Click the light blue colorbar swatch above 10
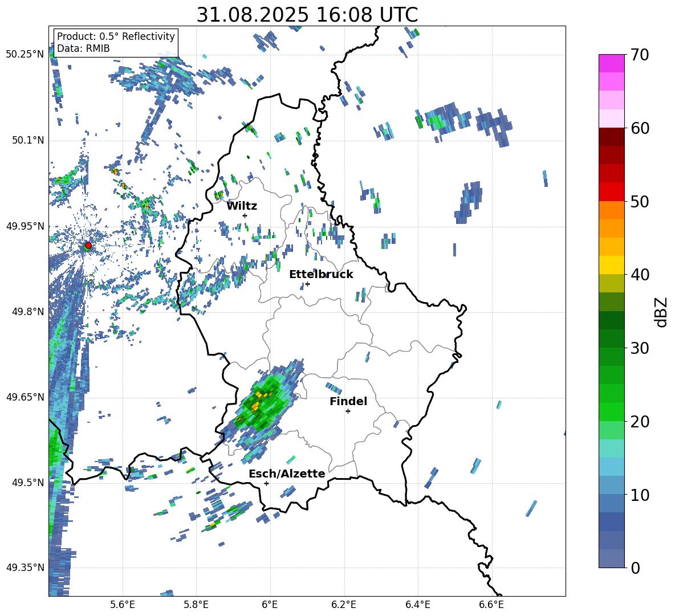The width and height of the screenshot is (675, 616). 611,467
